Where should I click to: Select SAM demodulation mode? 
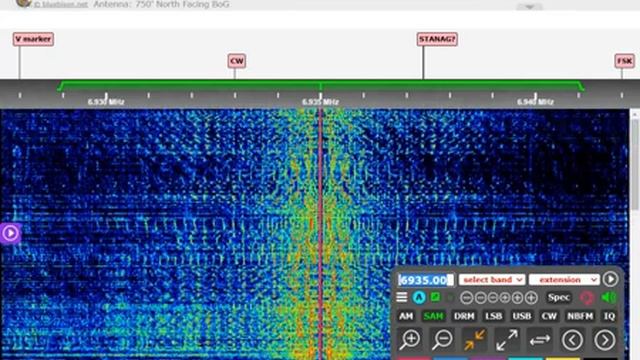(433, 316)
